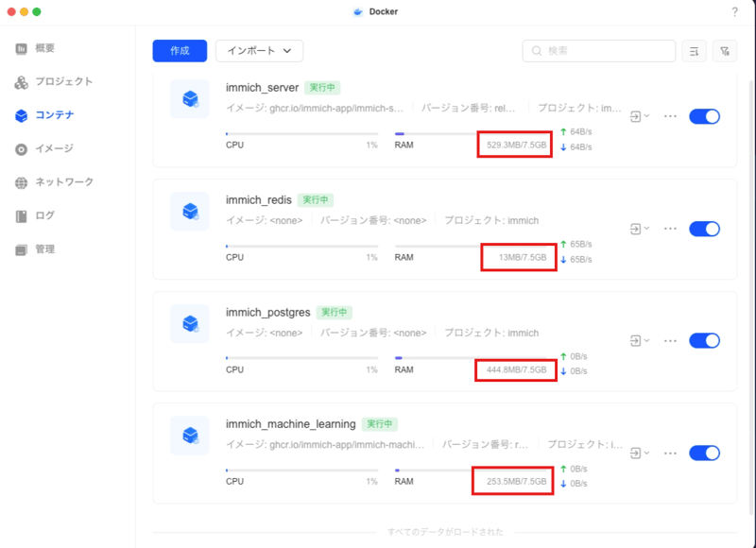The height and width of the screenshot is (548, 756).
Task: Click the 実行中 badge of immich_machine_learning
Action: (380, 424)
